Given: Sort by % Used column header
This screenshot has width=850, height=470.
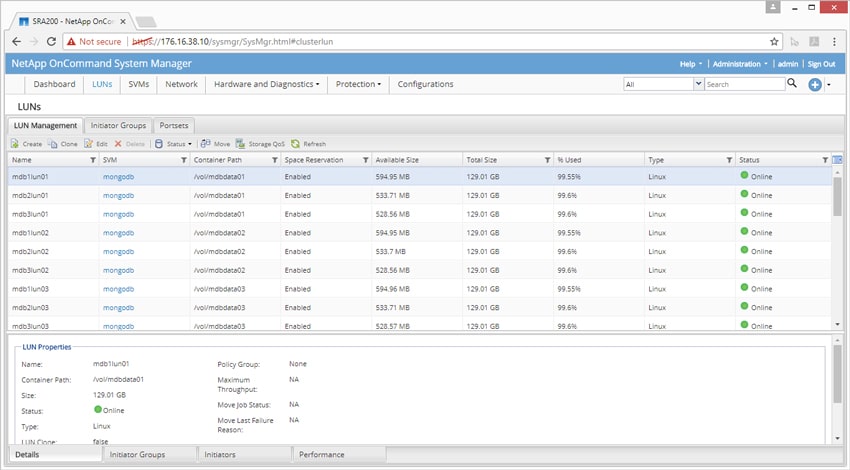Looking at the screenshot, I should [x=569, y=160].
